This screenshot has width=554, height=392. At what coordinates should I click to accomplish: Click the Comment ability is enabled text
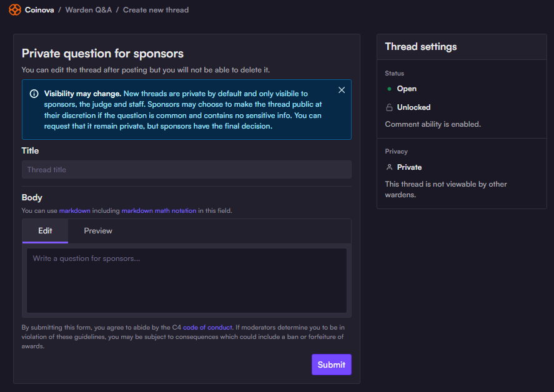[432, 124]
